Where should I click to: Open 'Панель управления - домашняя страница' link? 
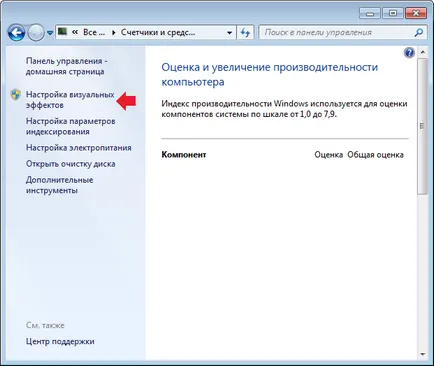click(x=67, y=66)
